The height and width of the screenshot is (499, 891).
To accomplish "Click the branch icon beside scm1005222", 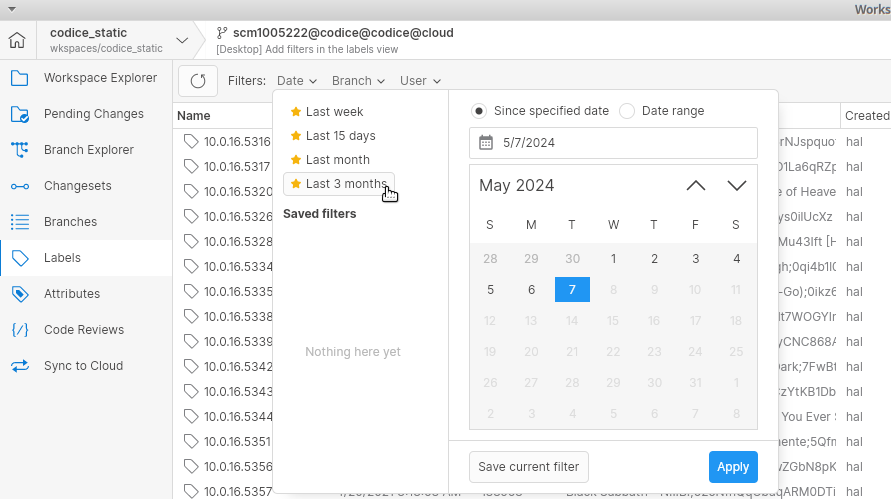I will click(222, 33).
